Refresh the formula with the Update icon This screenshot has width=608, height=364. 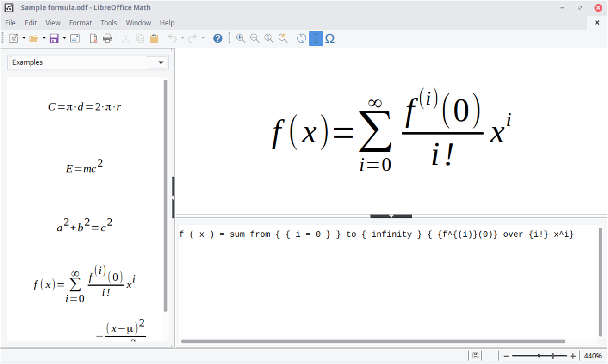pos(301,38)
